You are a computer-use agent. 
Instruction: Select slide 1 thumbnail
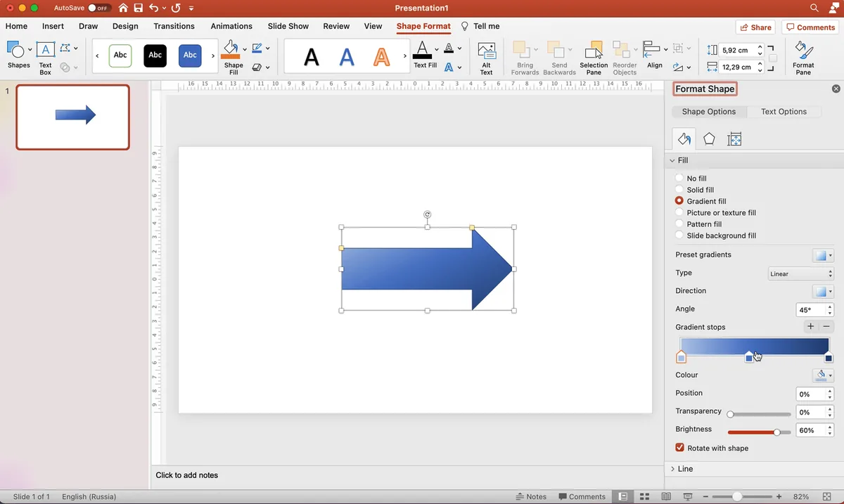(x=72, y=117)
